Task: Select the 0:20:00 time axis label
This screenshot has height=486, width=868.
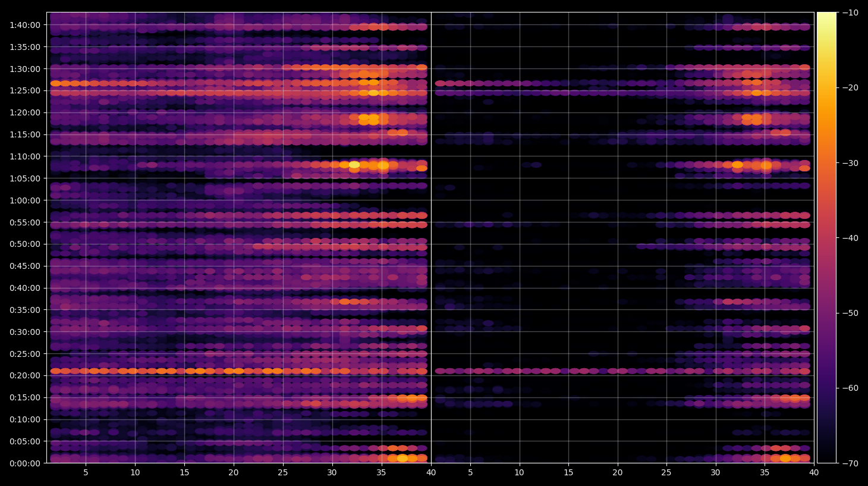Action: [25, 375]
